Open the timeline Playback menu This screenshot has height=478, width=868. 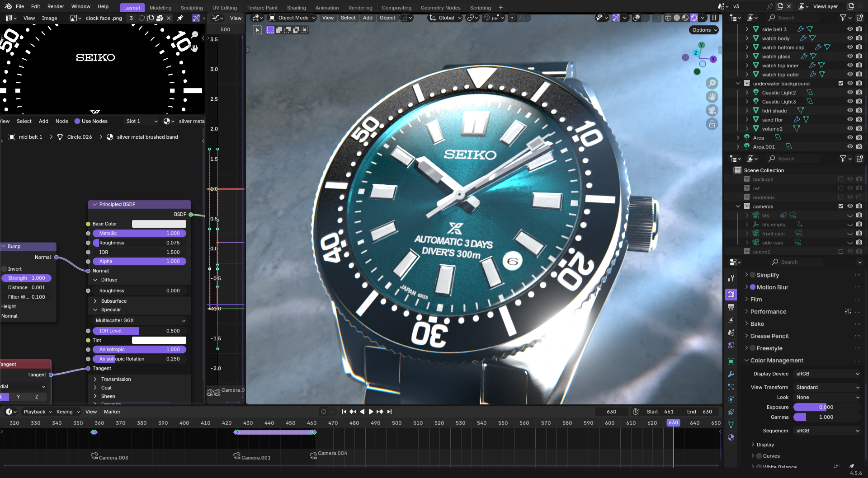pyautogui.click(x=38, y=412)
